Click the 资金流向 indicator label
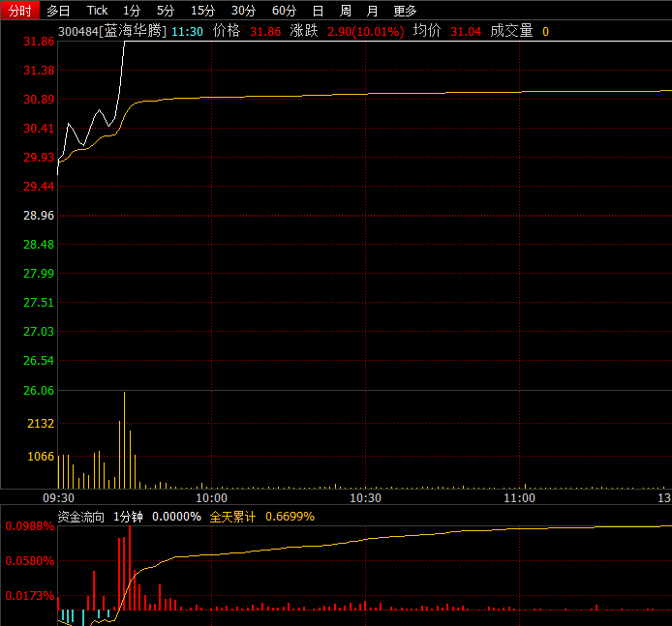The image size is (672, 626). (81, 517)
